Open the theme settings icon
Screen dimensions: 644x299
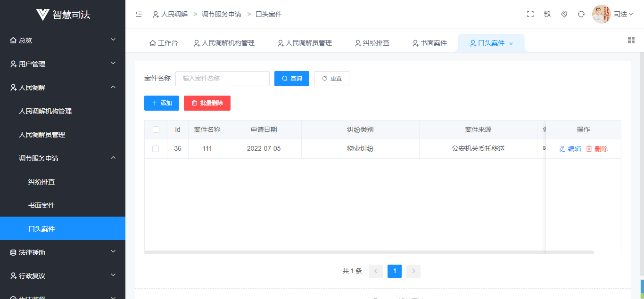click(x=564, y=14)
